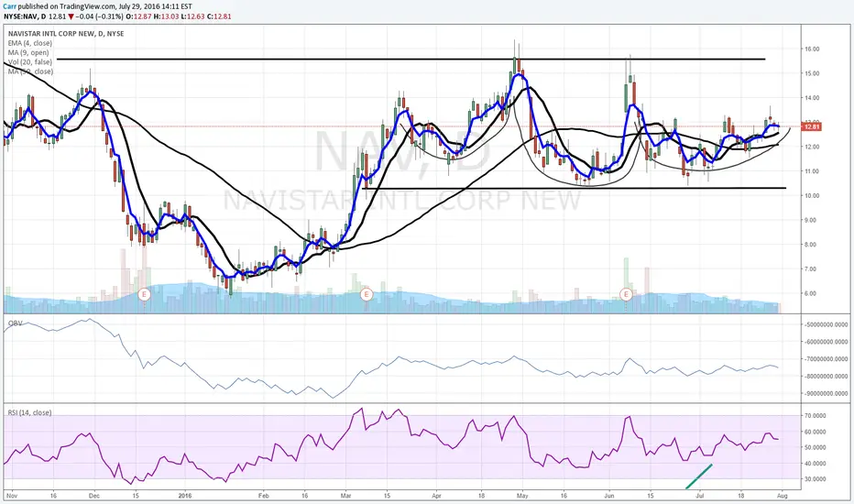Click the 6.00 price axis label
854x504 pixels.
(812, 293)
